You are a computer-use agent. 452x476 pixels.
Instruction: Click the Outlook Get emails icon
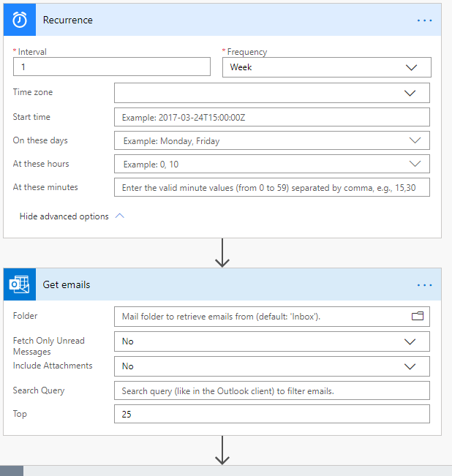pos(20,284)
